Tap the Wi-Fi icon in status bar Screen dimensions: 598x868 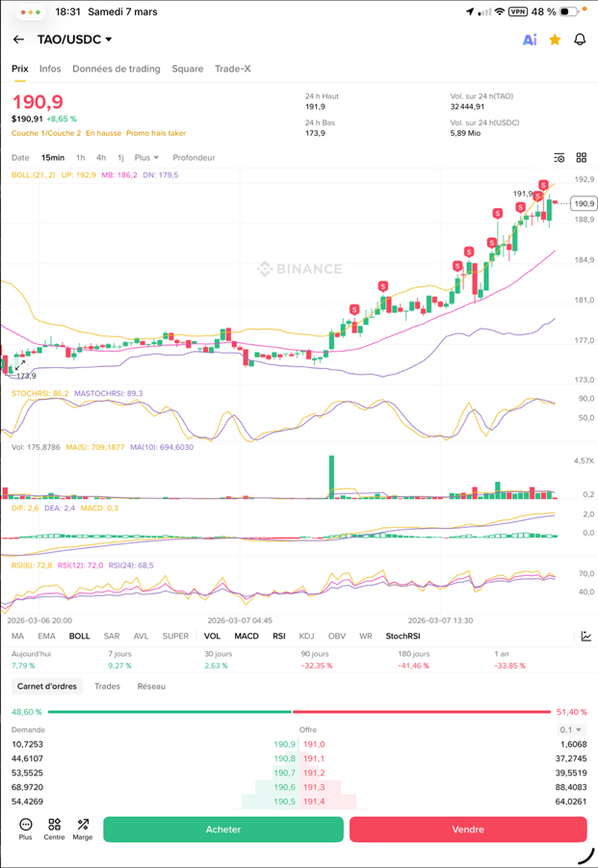coord(500,12)
